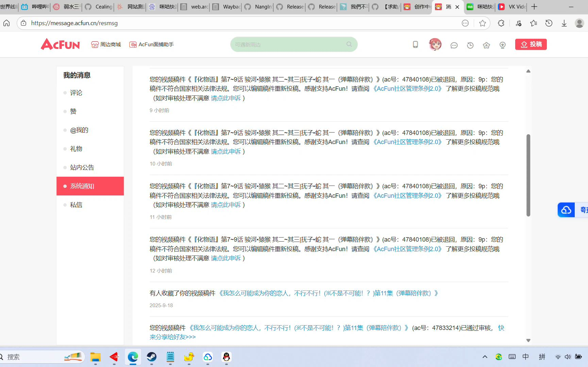Viewport: 588px width, 367px height.
Task: Click 请点此申诉 in the 11小时前 message
Action: click(226, 205)
